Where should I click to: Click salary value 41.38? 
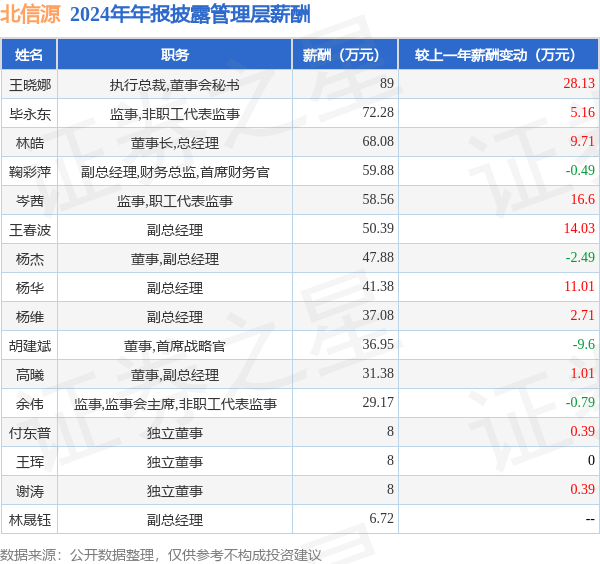pyautogui.click(x=378, y=286)
